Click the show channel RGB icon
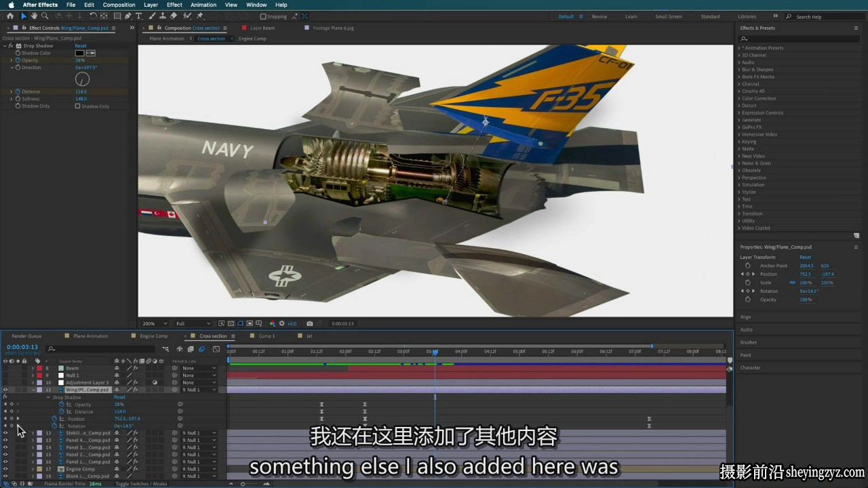Image resolution: width=868 pixels, height=488 pixels. (273, 323)
